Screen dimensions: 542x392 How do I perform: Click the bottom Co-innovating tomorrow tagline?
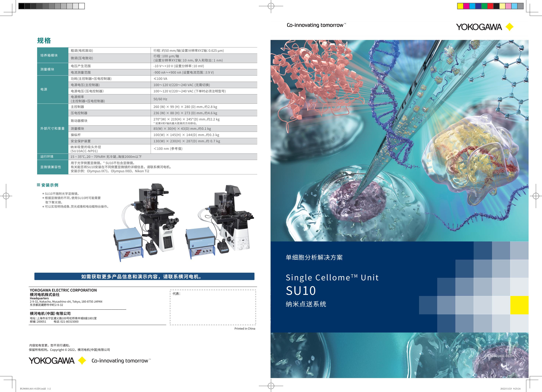coord(121,361)
